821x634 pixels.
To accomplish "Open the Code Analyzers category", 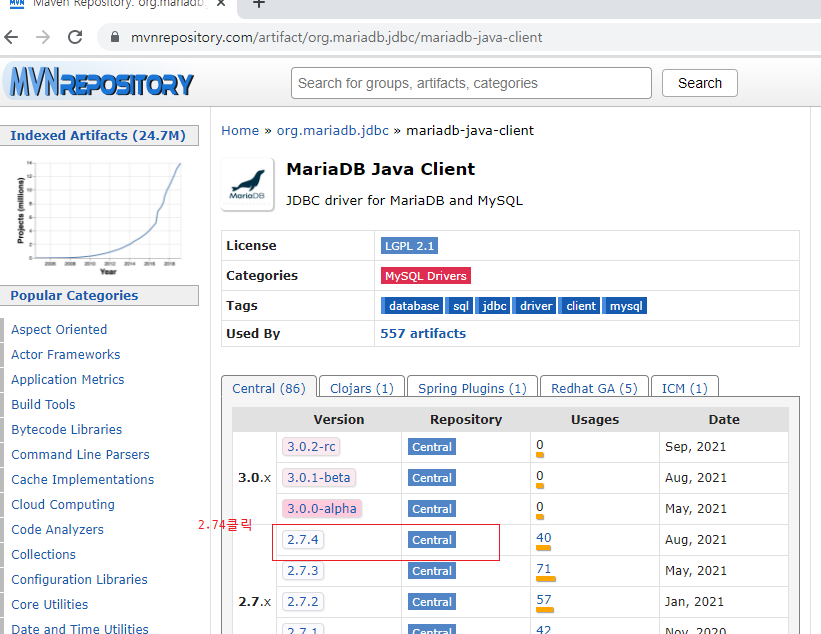I will pos(57,529).
